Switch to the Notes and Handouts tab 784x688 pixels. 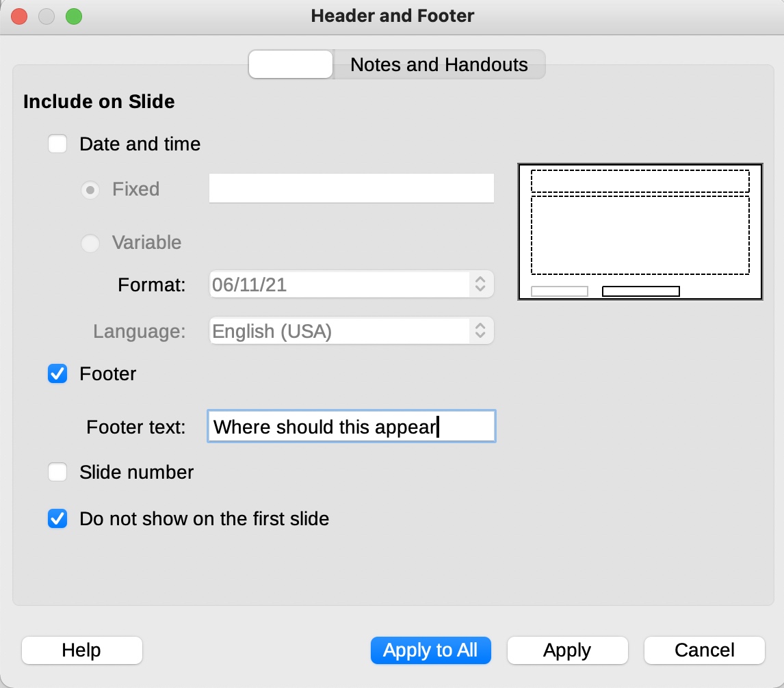(438, 64)
